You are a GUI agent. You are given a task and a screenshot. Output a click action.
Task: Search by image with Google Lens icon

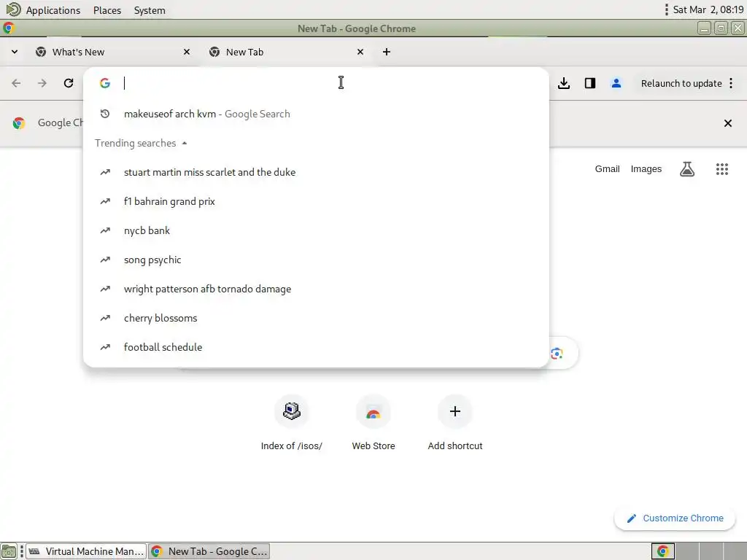tap(557, 354)
